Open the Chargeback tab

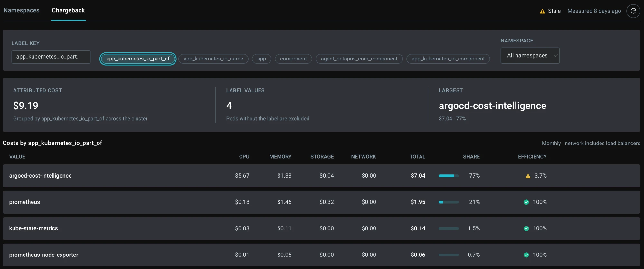pyautogui.click(x=68, y=10)
